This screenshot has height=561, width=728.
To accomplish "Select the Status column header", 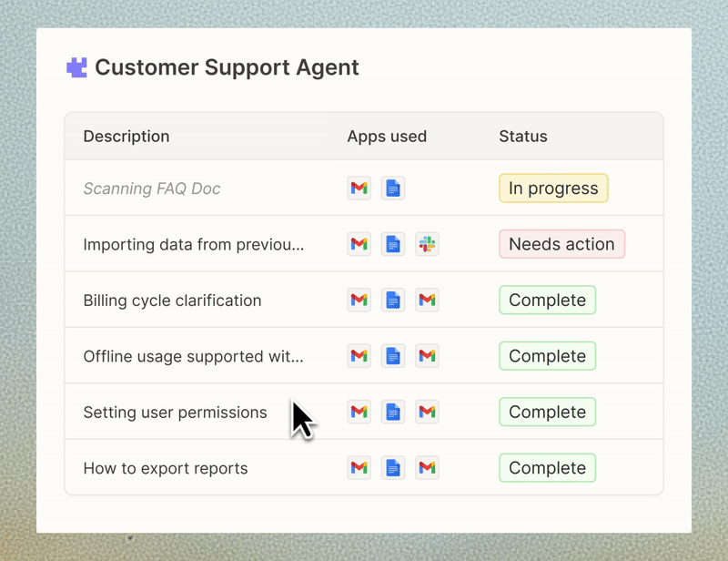I will click(523, 137).
